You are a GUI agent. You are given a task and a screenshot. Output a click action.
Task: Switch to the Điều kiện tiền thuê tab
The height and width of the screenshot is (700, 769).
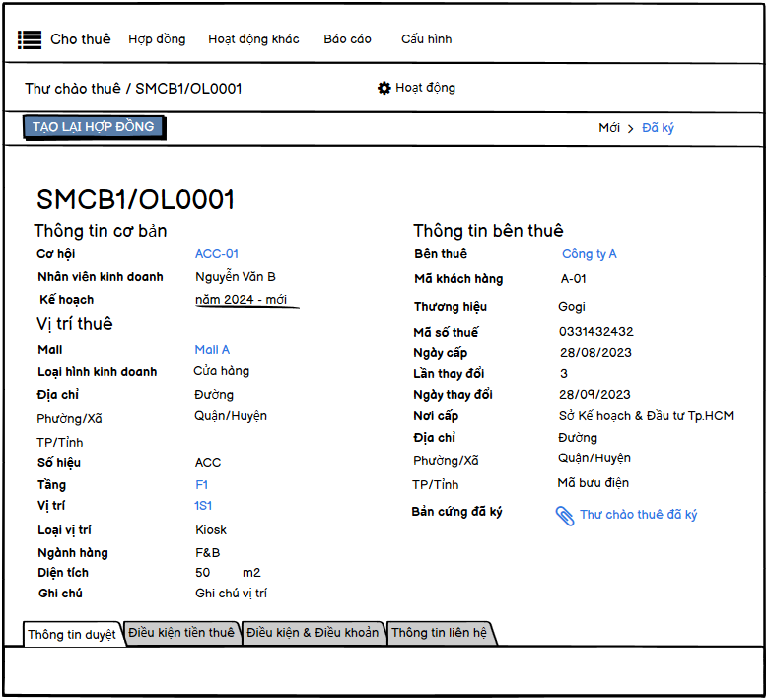tap(181, 633)
